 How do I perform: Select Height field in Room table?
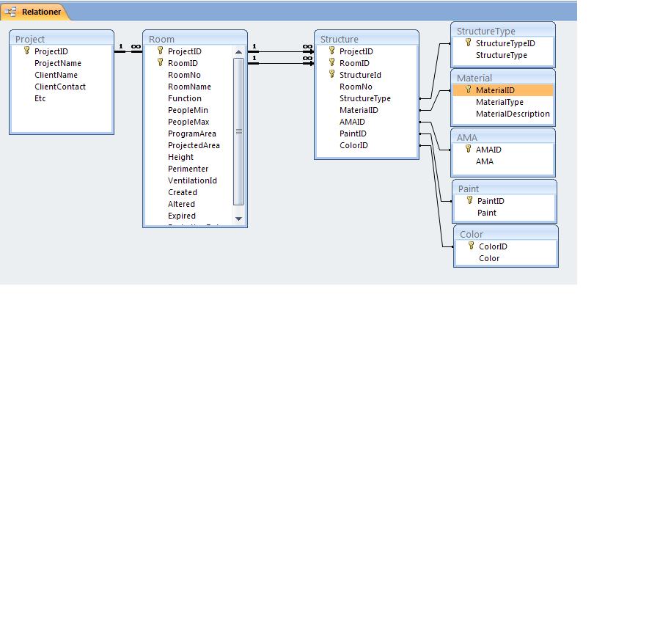[180, 157]
